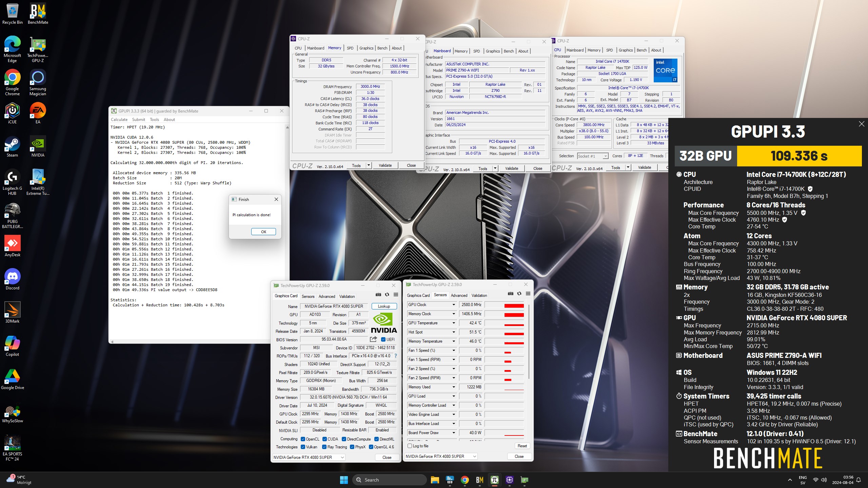
Task: Open the Socket #1 selection dropdown in CPU-Z
Action: click(593, 156)
